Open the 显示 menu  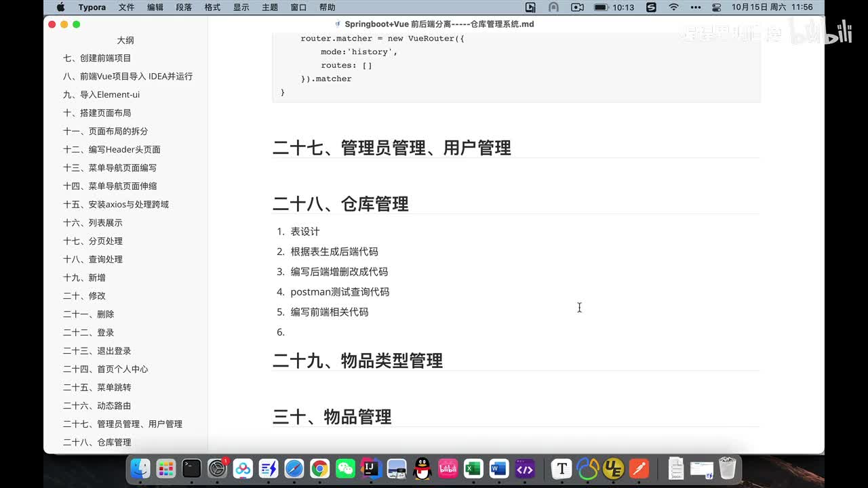(x=241, y=7)
